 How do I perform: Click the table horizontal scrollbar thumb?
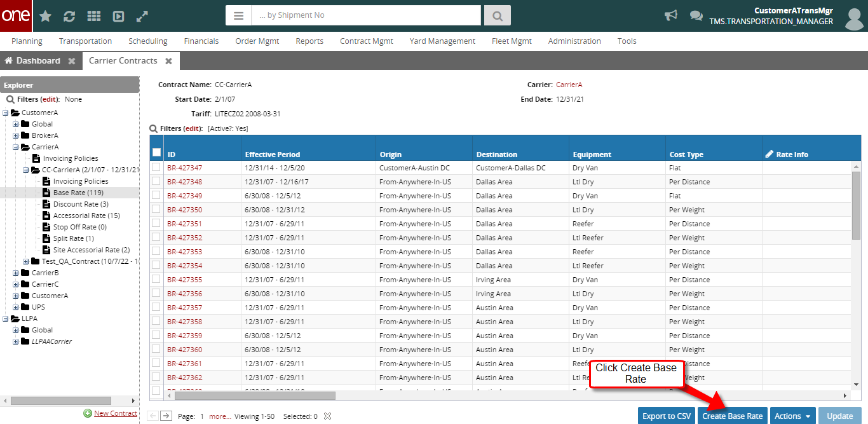pyautogui.click(x=254, y=395)
